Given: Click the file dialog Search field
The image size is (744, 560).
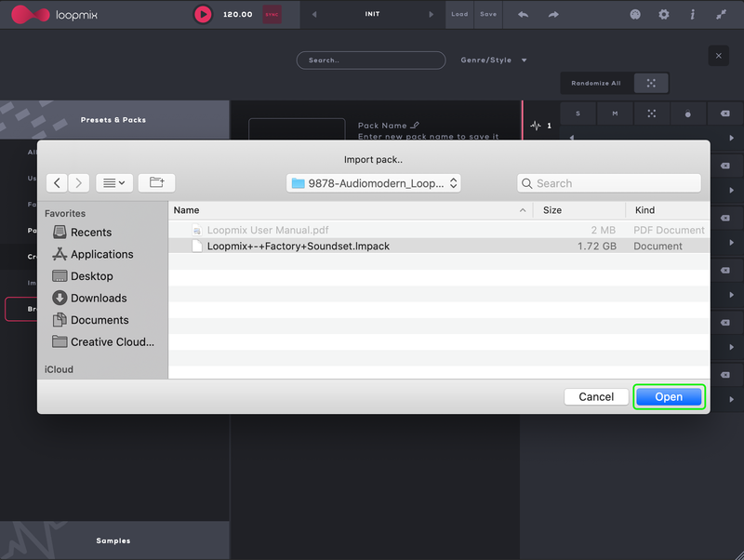Looking at the screenshot, I should point(609,183).
